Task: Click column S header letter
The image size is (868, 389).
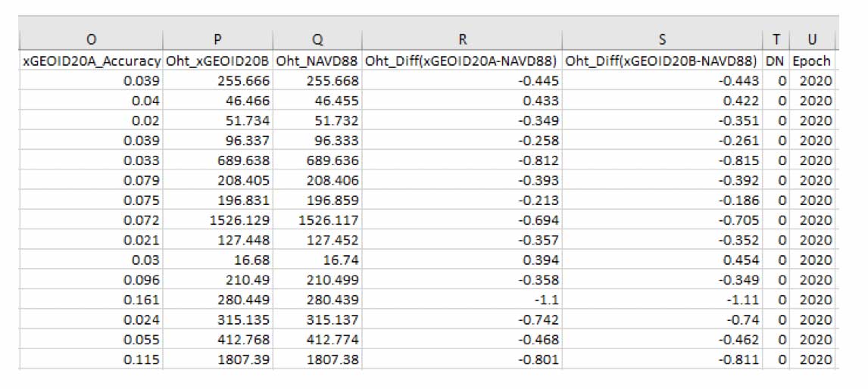Action: [662, 40]
